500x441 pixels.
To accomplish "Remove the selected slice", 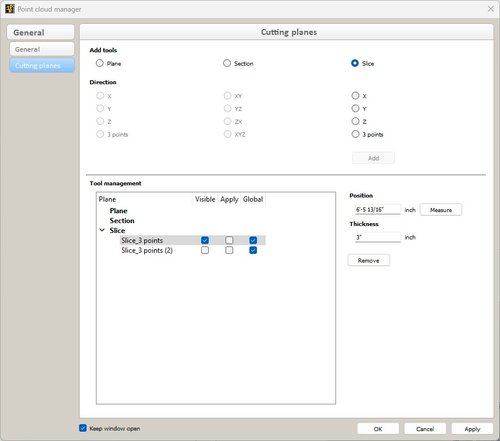I will [x=368, y=260].
